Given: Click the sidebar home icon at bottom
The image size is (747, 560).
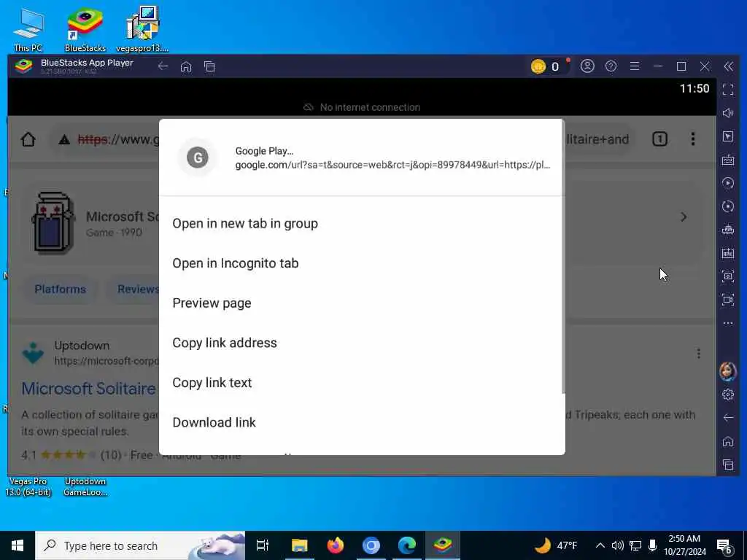Looking at the screenshot, I should point(728,441).
